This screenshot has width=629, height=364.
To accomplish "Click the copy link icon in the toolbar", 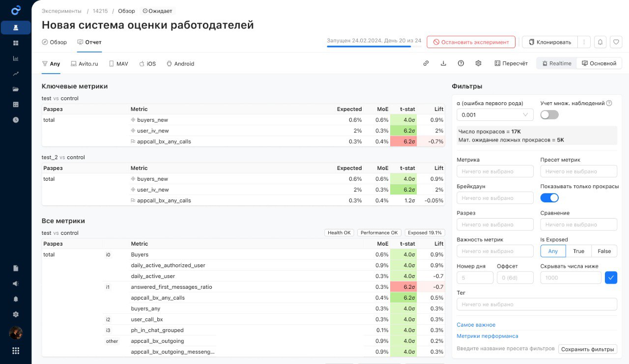I will click(426, 63).
